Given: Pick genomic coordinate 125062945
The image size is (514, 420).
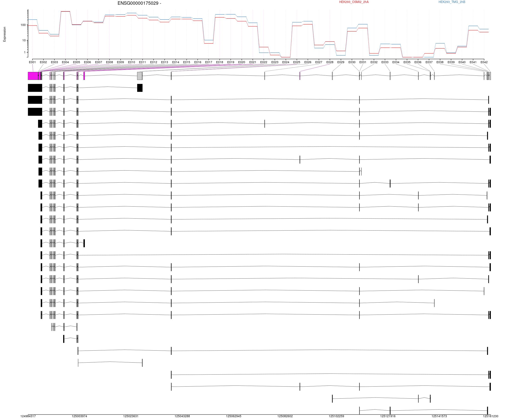Looking at the screenshot, I should click(x=233, y=416).
